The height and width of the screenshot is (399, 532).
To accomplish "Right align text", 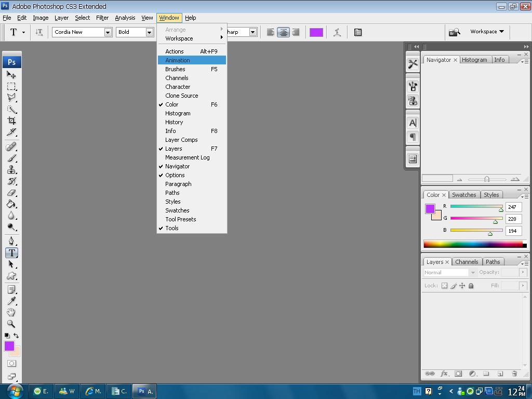I will [296, 32].
